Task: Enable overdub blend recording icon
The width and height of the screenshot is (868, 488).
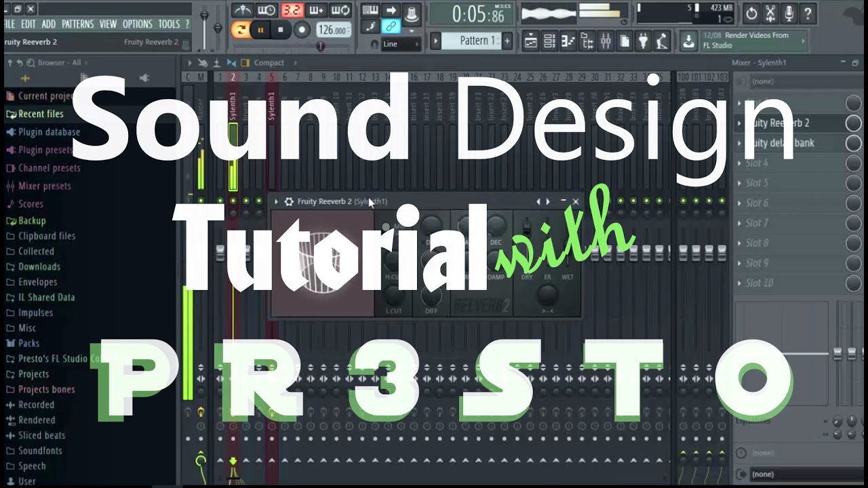Action: pos(316,10)
